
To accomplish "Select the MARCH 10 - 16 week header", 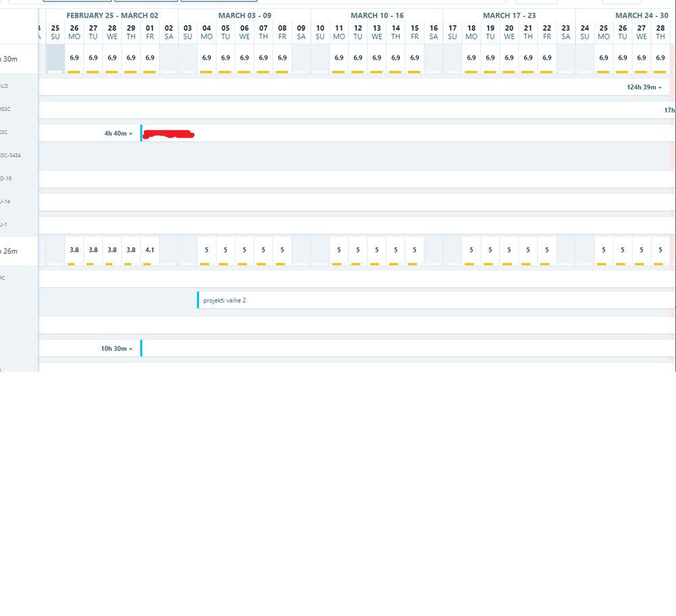I will point(377,16).
